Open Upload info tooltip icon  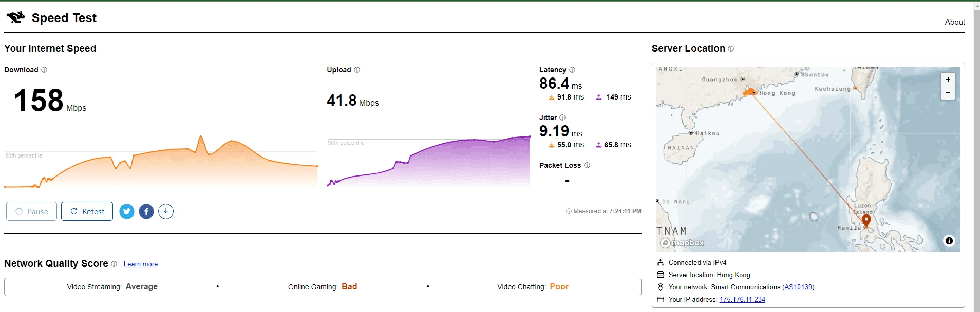pos(357,70)
